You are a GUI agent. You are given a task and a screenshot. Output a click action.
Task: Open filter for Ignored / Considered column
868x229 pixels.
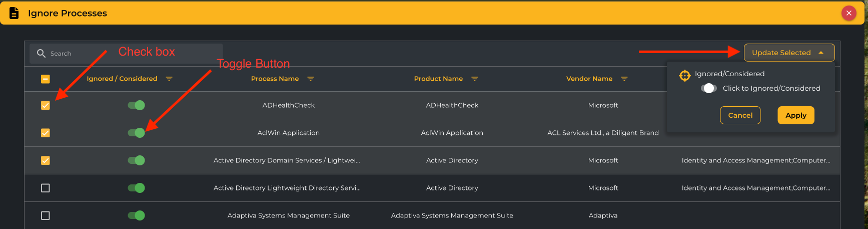[x=169, y=79]
